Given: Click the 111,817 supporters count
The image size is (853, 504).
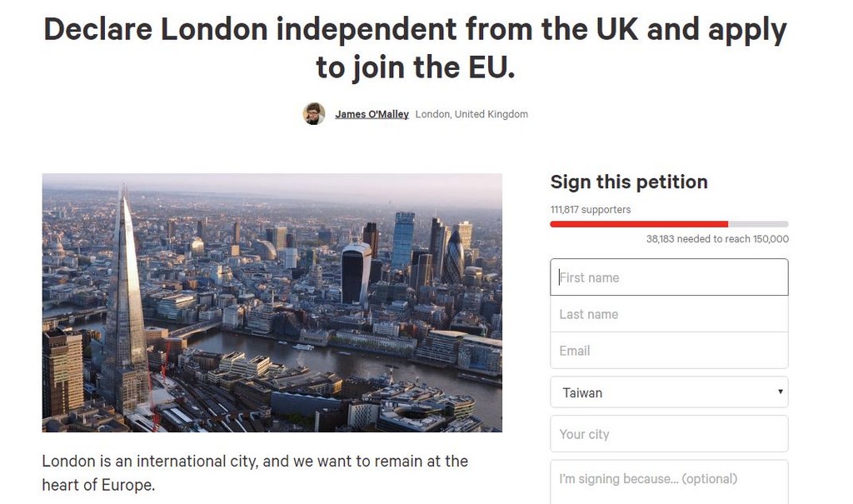Looking at the screenshot, I should pyautogui.click(x=591, y=210).
